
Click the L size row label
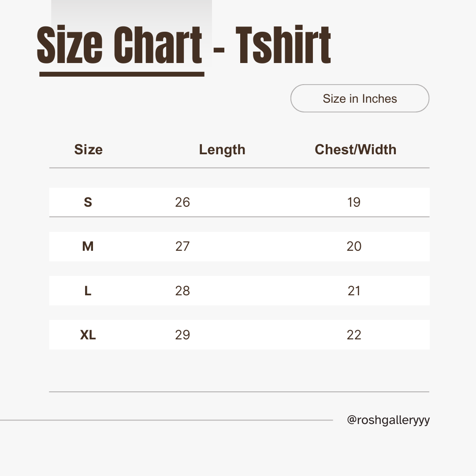[88, 291]
